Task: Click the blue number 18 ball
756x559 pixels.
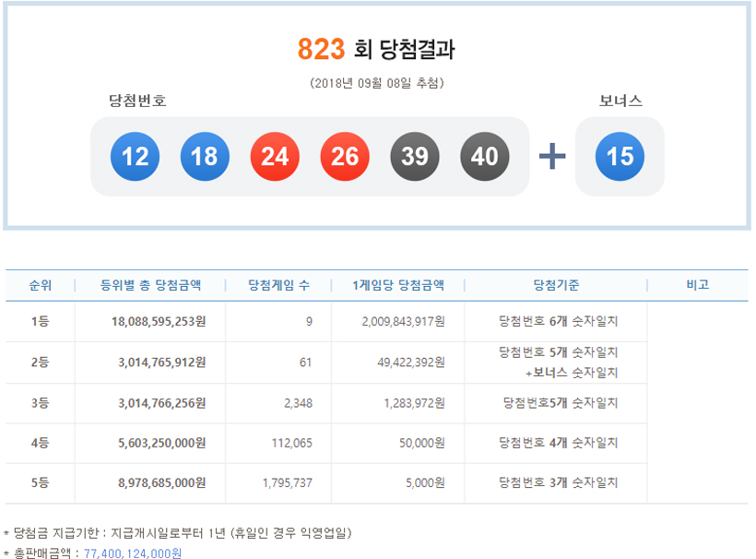Action: tap(205, 157)
